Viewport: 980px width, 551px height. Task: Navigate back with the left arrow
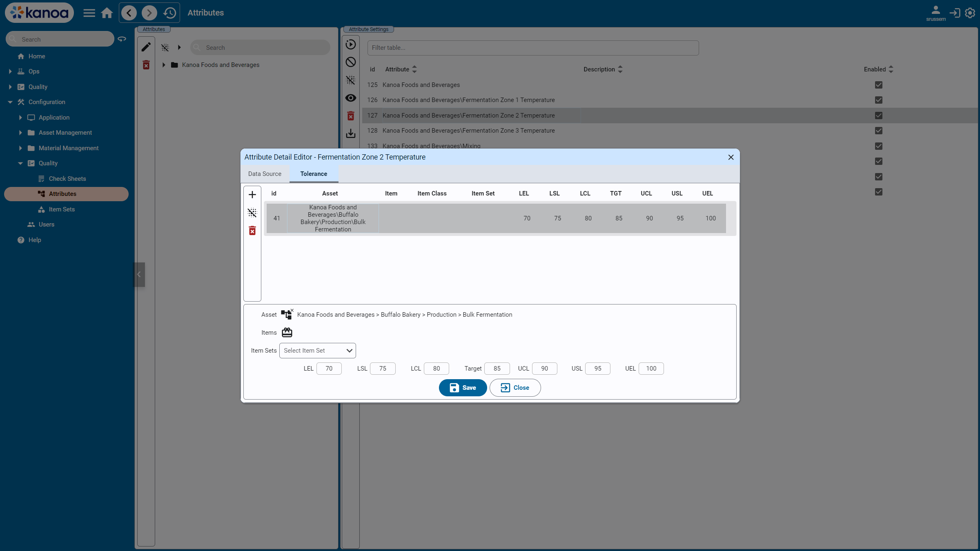(x=129, y=13)
